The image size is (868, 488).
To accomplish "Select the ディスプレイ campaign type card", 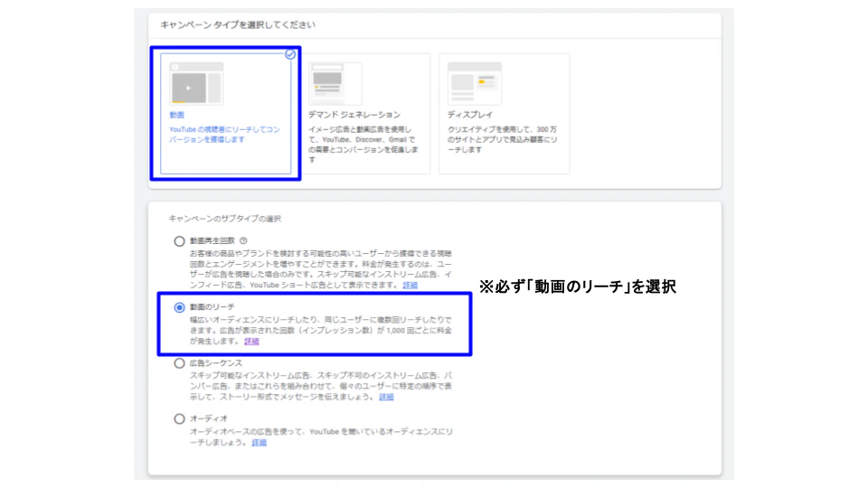I will 505,114.
